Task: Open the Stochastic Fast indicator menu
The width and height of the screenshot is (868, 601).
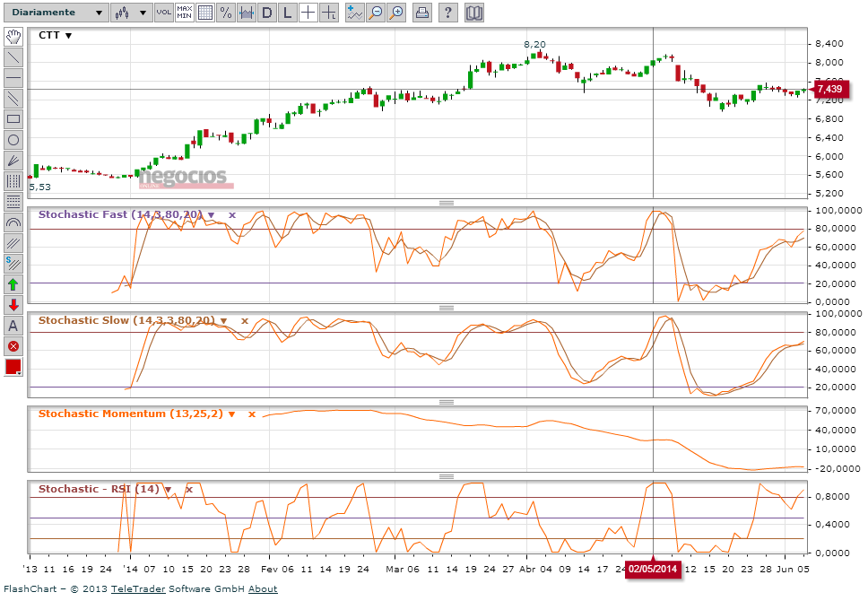Action: (x=212, y=215)
